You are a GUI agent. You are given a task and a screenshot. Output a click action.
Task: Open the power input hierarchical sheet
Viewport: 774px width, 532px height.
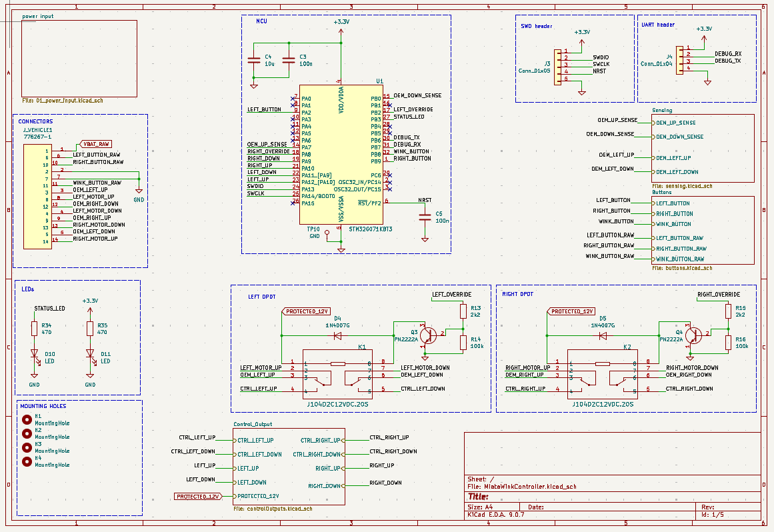(x=79, y=58)
